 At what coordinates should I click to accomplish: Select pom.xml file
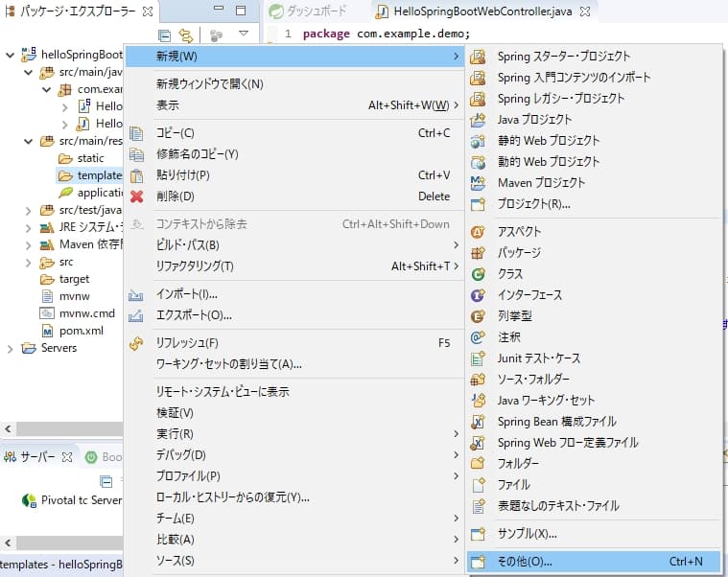click(73, 331)
